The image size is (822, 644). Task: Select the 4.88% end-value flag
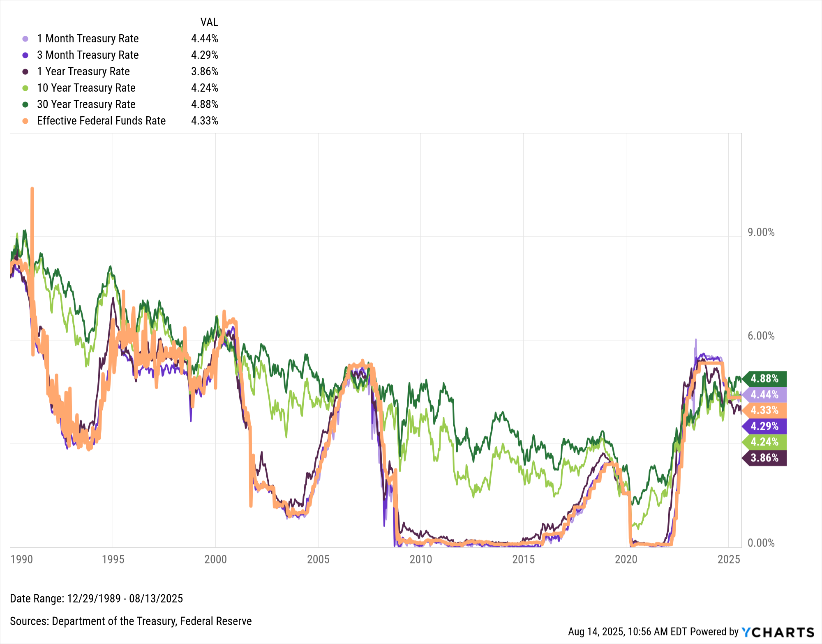tap(764, 379)
